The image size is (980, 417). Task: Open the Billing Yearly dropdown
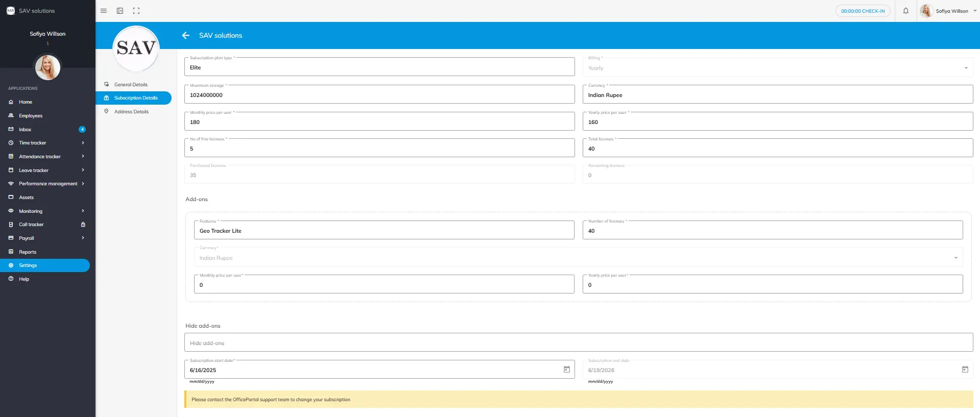pyautogui.click(x=965, y=68)
